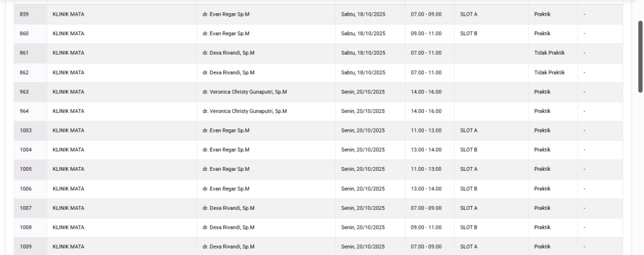Click dr. Dexa Rivandi in row 1007
Viewport: 644px width, 255px height.
click(228, 209)
